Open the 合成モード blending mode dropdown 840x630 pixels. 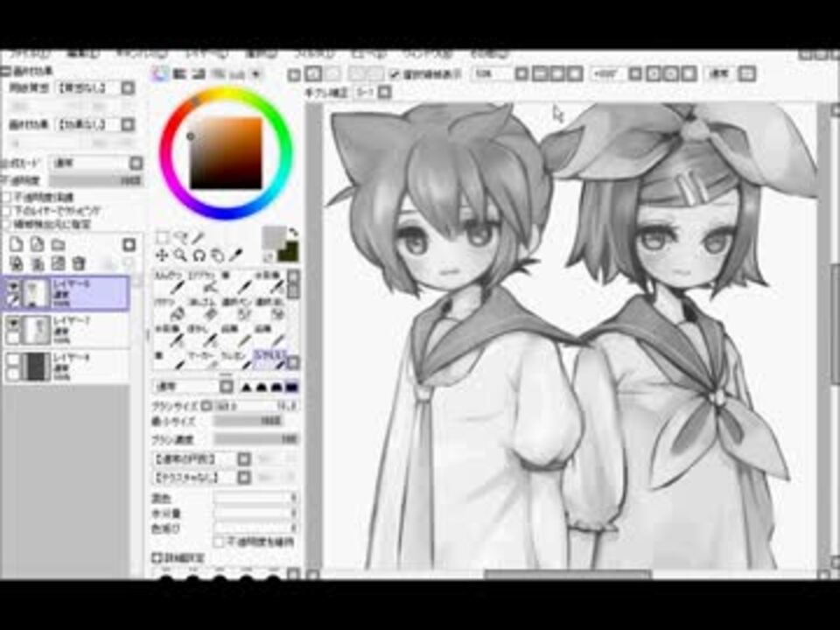point(136,163)
